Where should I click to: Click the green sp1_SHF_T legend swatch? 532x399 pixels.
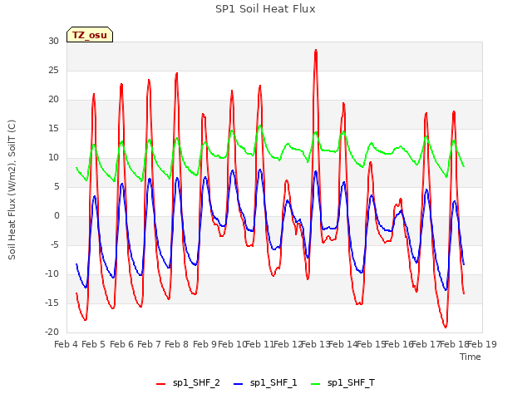(x=316, y=384)
